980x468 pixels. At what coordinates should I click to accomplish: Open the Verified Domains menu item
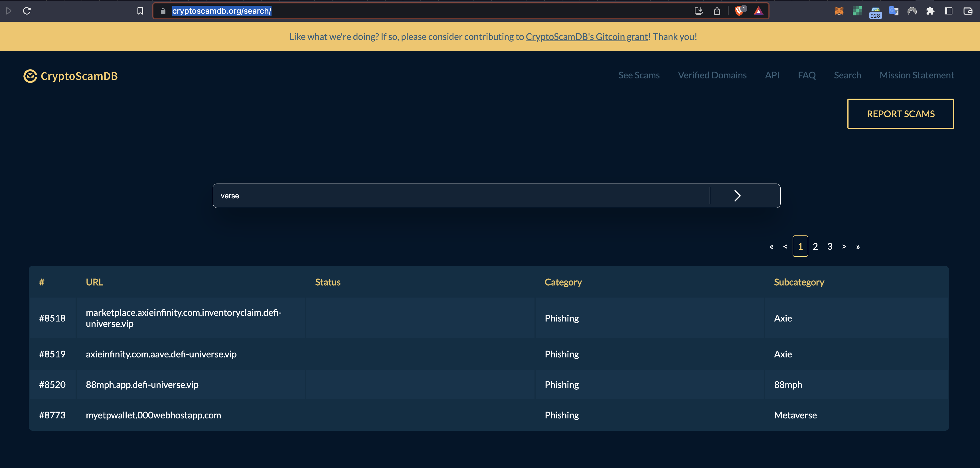pos(712,75)
